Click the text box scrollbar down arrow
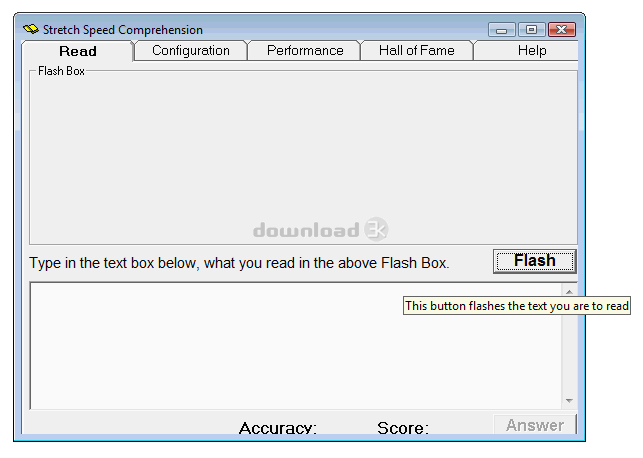The image size is (643, 458). pos(569,401)
